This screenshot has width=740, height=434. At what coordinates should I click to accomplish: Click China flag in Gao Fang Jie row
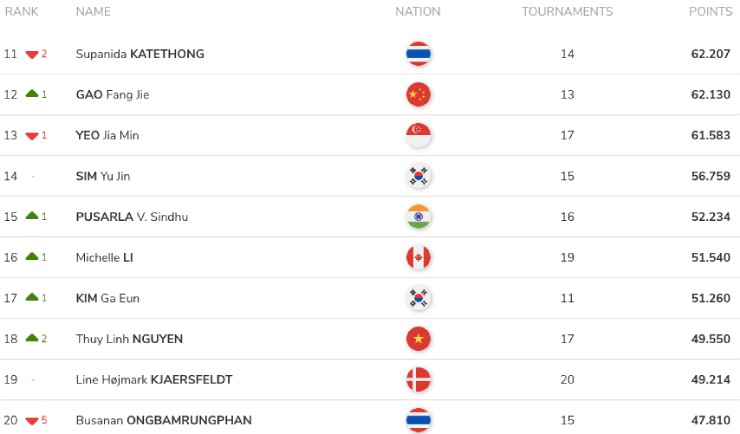tap(418, 94)
